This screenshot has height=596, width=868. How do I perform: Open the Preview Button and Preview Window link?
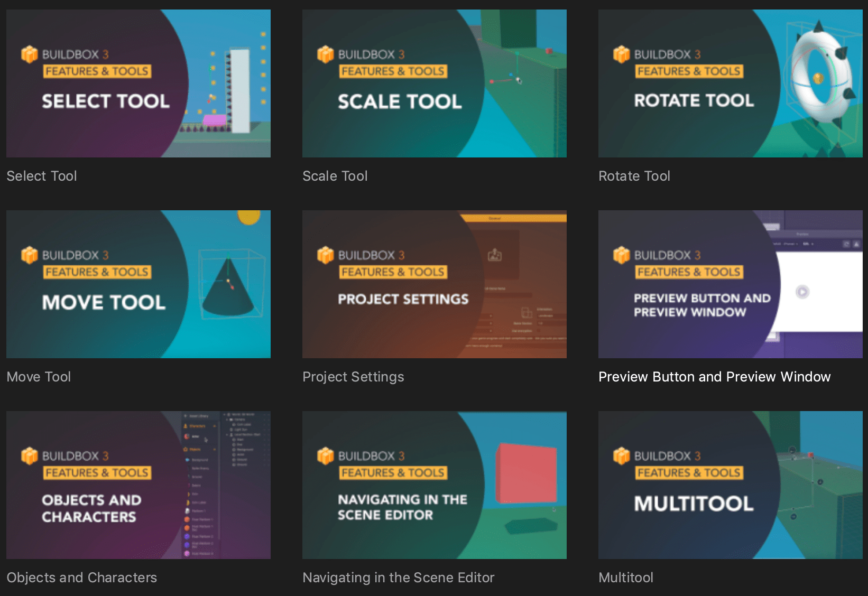714,377
